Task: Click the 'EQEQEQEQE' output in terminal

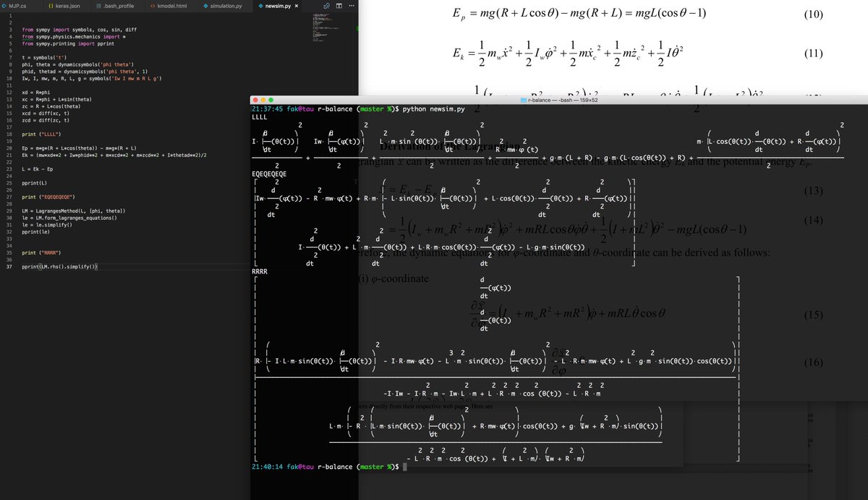Action: pos(269,174)
